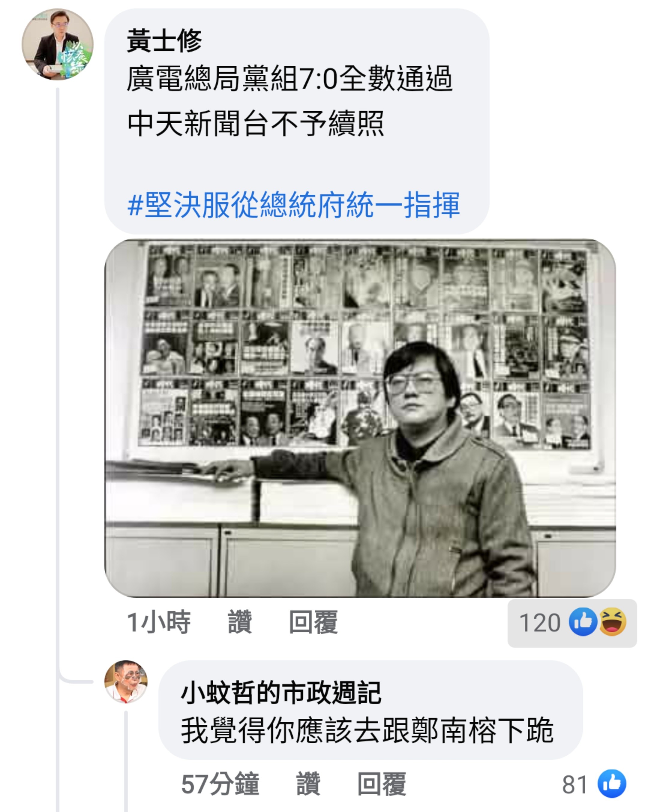Click the 1小時 timestamp

[x=159, y=622]
